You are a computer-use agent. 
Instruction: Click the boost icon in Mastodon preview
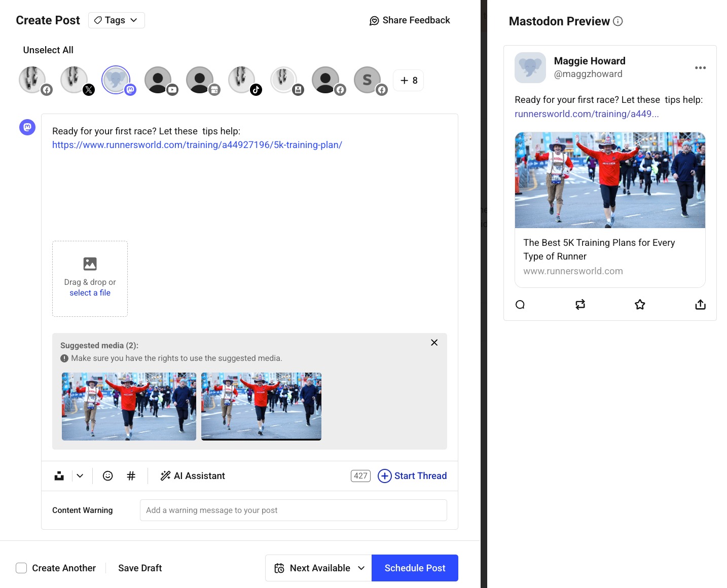pyautogui.click(x=580, y=305)
